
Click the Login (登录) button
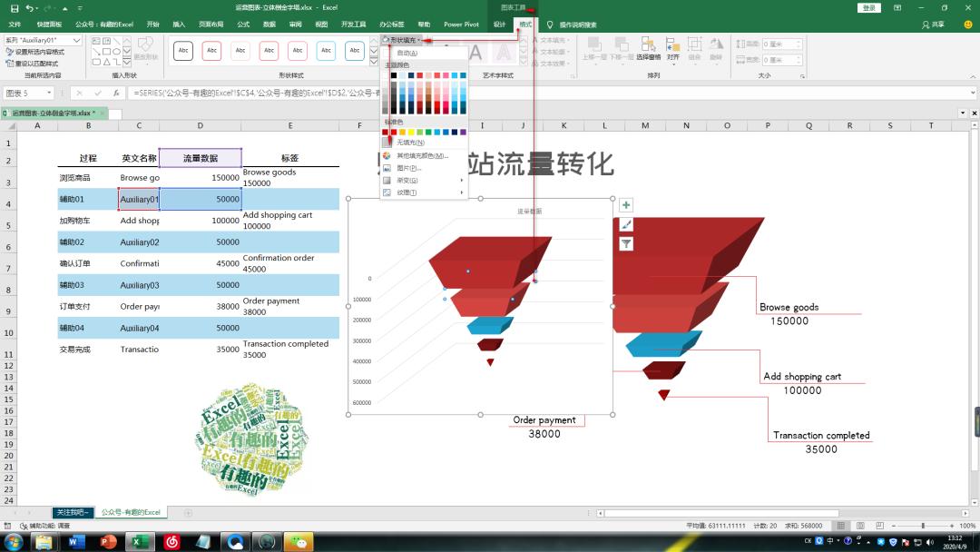coord(869,7)
